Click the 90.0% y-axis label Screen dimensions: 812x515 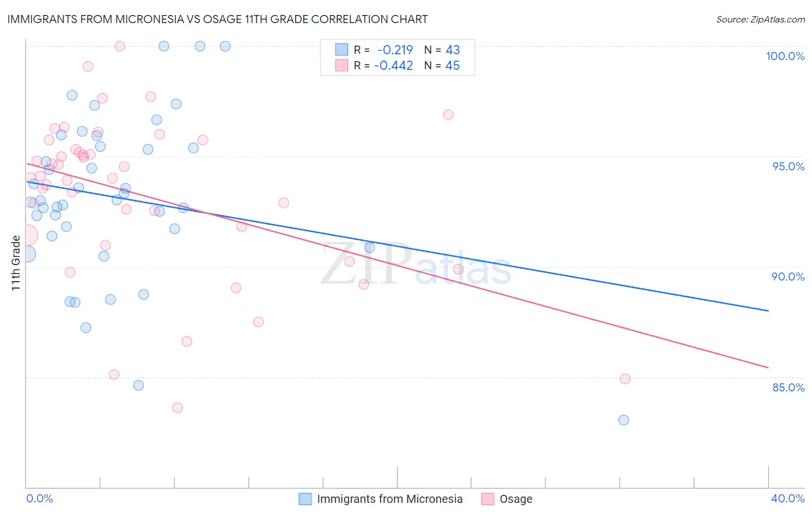(x=788, y=277)
